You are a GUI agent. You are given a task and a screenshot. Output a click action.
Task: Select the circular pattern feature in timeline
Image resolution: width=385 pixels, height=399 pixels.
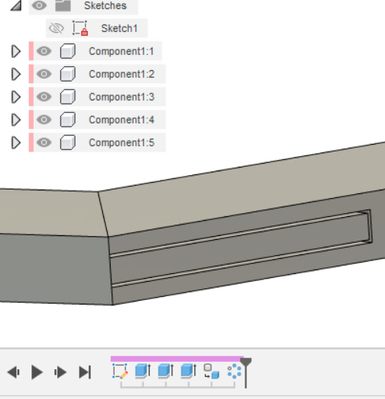[x=234, y=371]
